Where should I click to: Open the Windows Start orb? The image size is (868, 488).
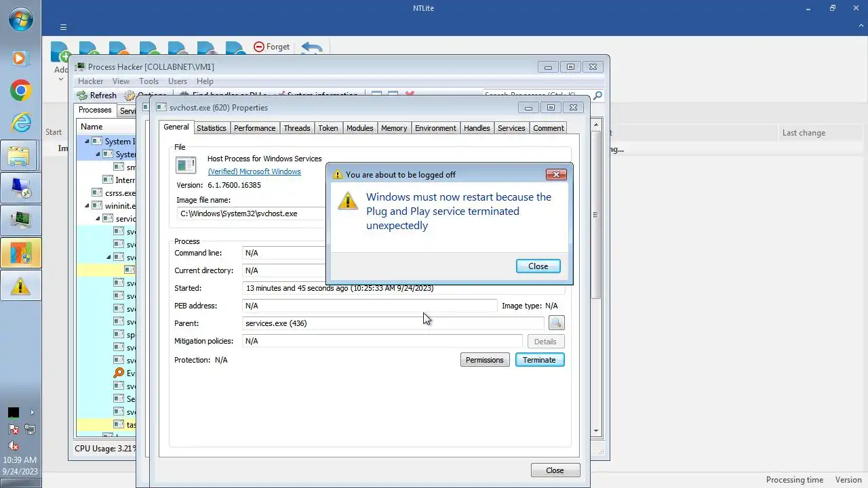(20, 19)
